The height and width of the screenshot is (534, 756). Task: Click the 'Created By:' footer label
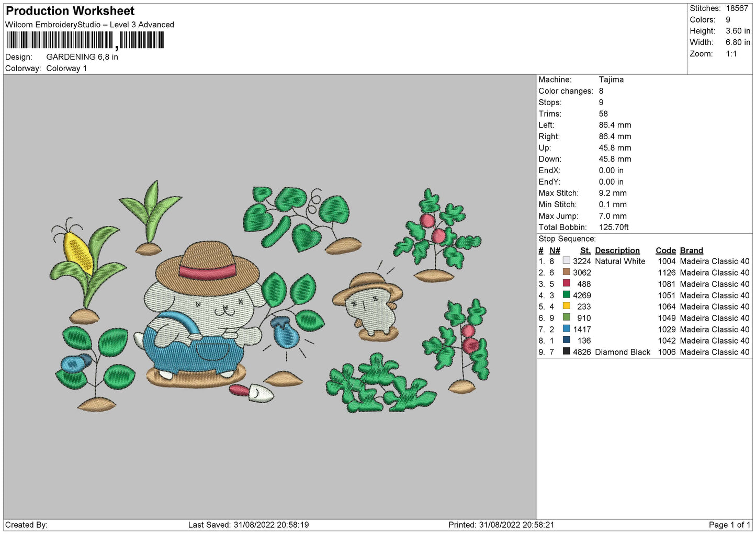tap(26, 525)
